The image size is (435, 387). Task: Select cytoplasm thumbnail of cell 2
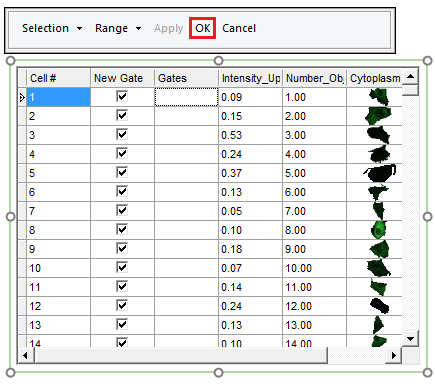(x=378, y=116)
